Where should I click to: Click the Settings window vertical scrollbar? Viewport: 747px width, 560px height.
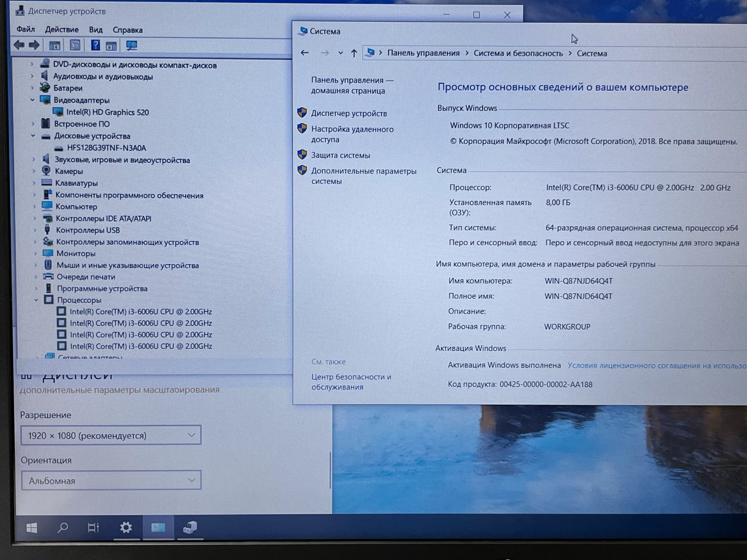(x=330, y=470)
